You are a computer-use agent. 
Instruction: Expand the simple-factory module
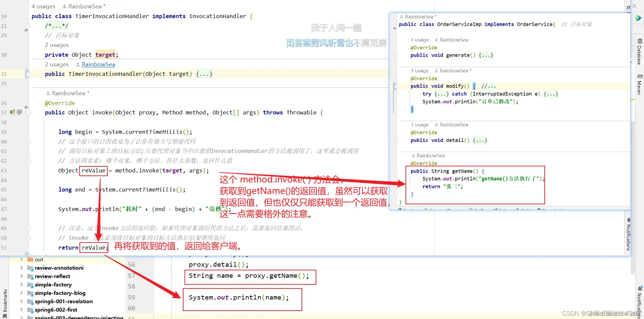tap(21, 284)
